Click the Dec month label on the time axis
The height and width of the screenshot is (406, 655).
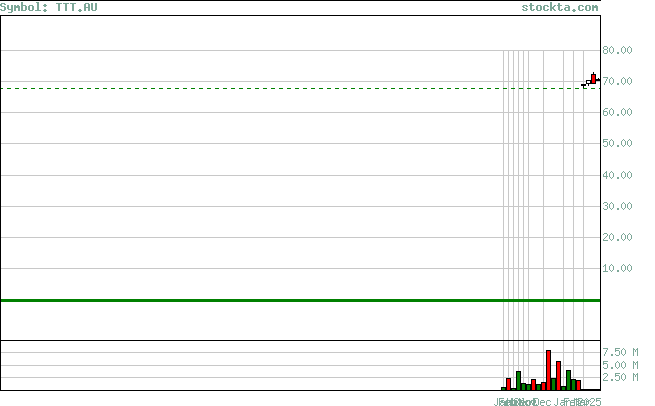coord(543,402)
